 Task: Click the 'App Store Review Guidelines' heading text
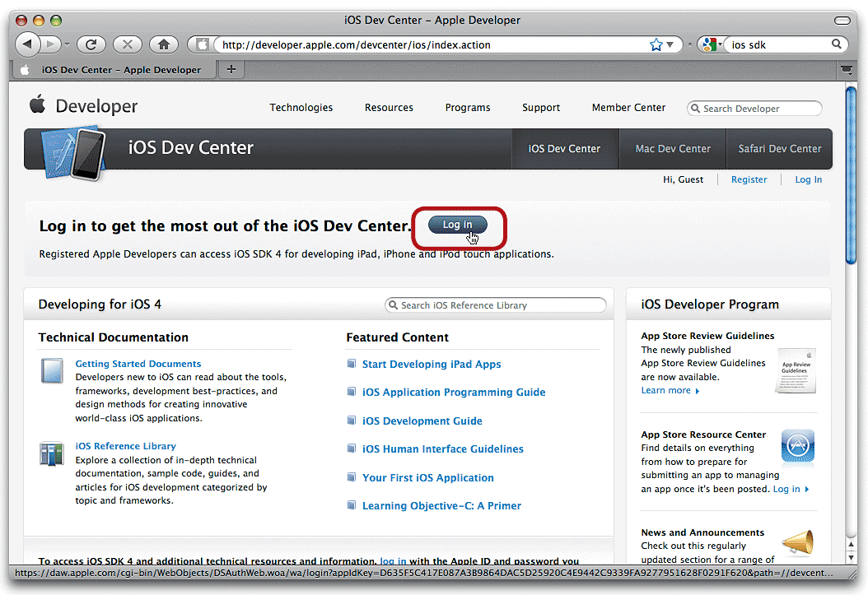(707, 336)
